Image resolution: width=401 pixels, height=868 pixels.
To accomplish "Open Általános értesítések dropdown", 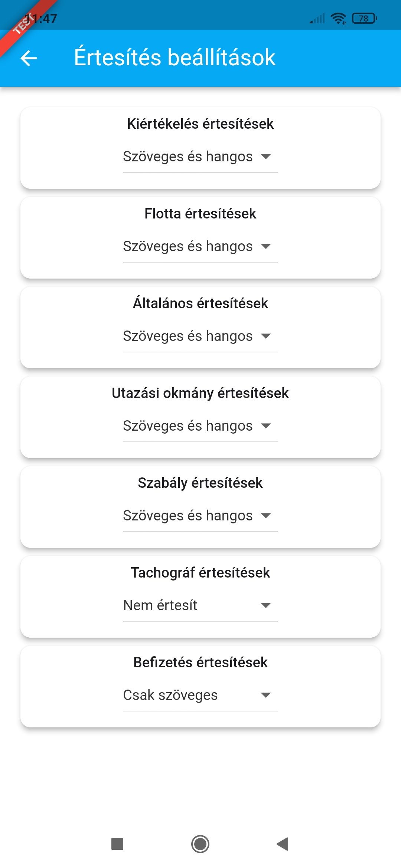I will point(200,336).
